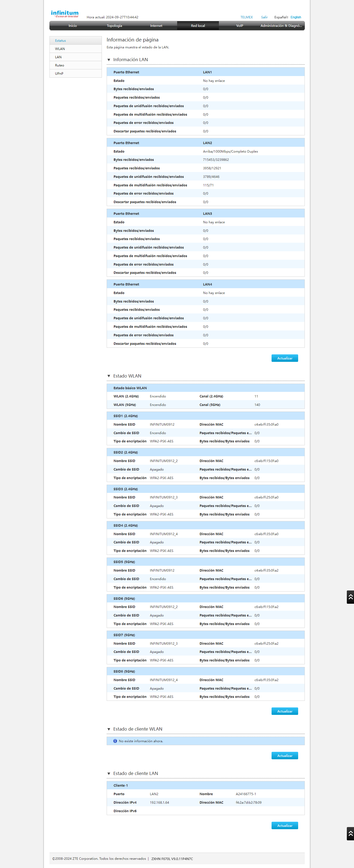Open the VoIP tab
The image size is (354, 868).
(239, 26)
